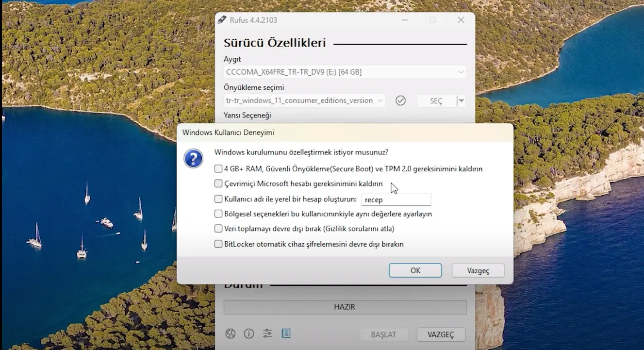Click the SEÇ button in Rufus

(x=436, y=101)
